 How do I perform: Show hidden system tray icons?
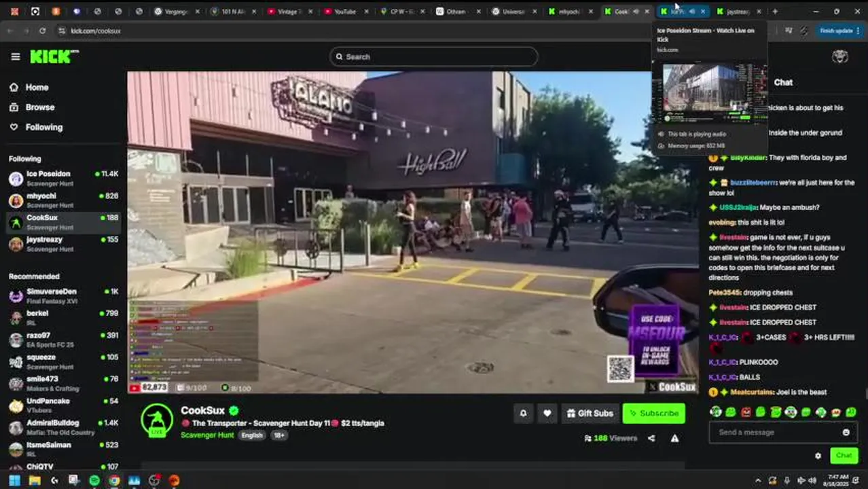[x=758, y=480]
